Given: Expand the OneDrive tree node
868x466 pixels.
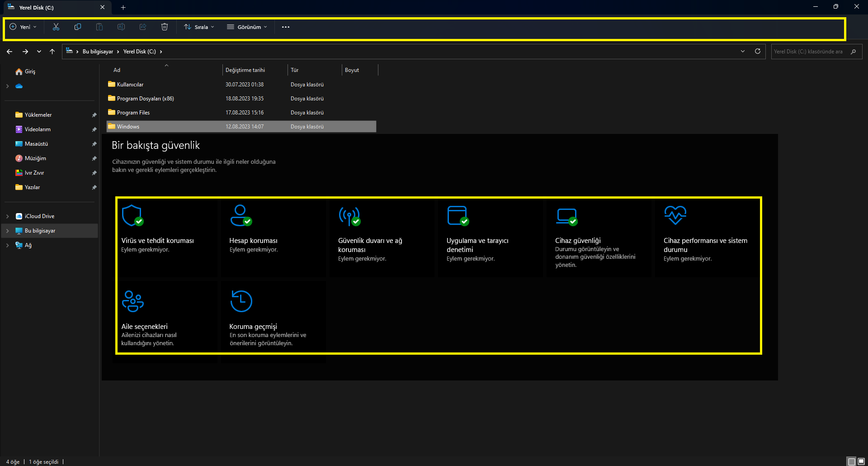Looking at the screenshot, I should 7,86.
